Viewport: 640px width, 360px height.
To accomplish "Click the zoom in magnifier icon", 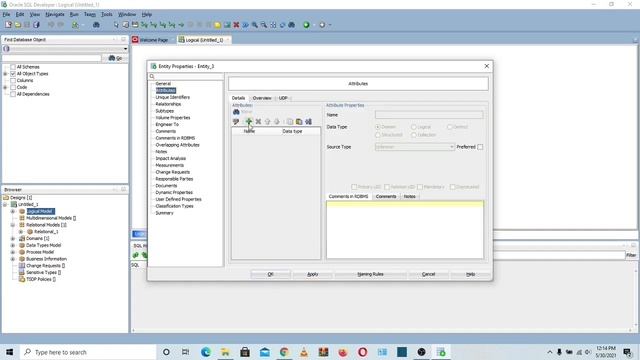I will (x=255, y=25).
